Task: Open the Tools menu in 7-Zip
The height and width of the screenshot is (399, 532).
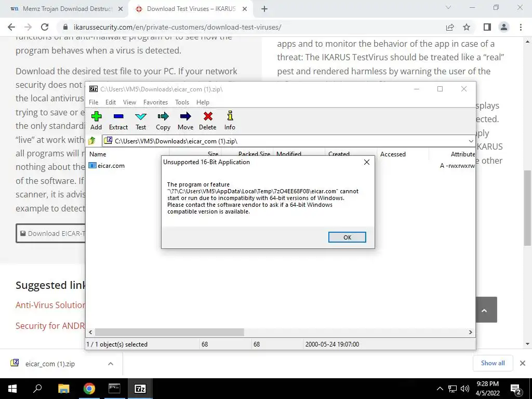Action: (x=182, y=102)
